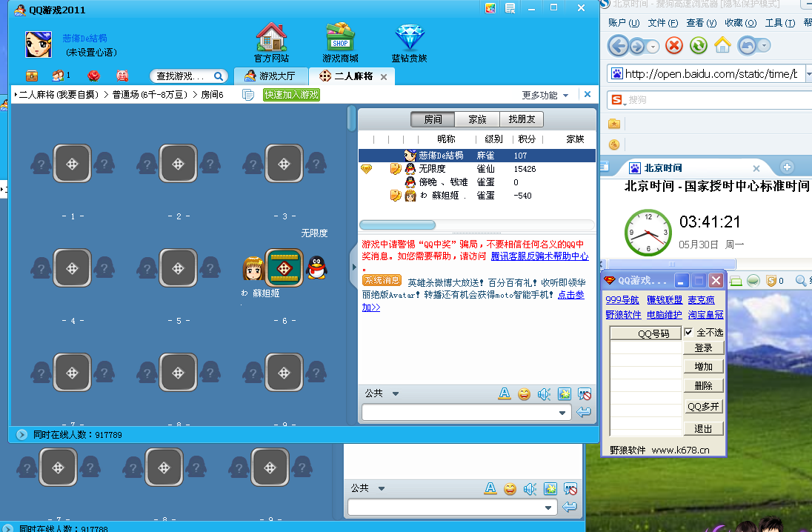Sit on the right seat of table 2

pos(210,163)
